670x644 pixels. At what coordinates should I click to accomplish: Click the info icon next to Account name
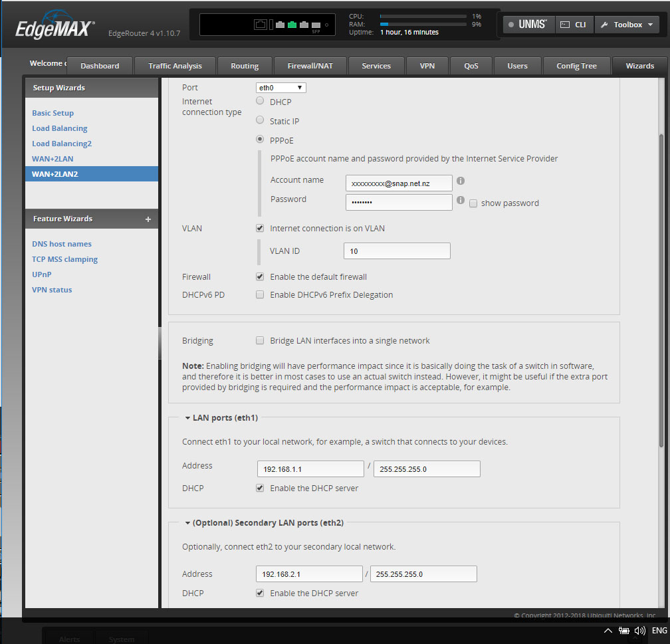pos(461,181)
